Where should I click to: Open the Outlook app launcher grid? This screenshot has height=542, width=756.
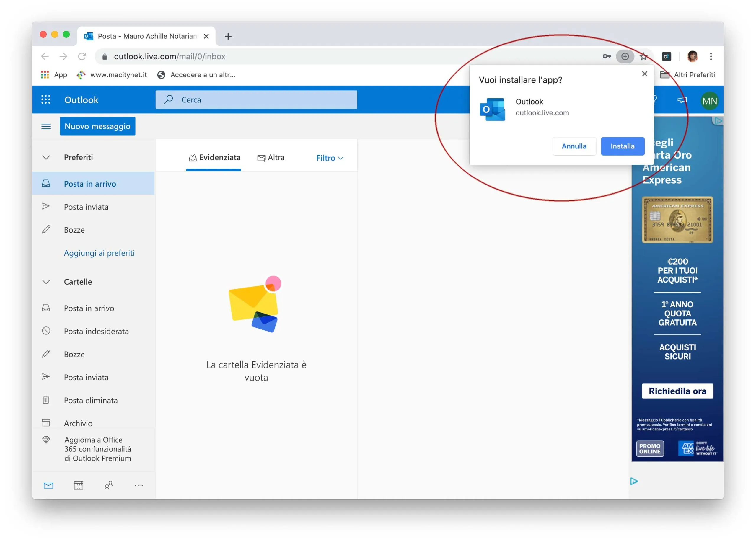click(46, 99)
